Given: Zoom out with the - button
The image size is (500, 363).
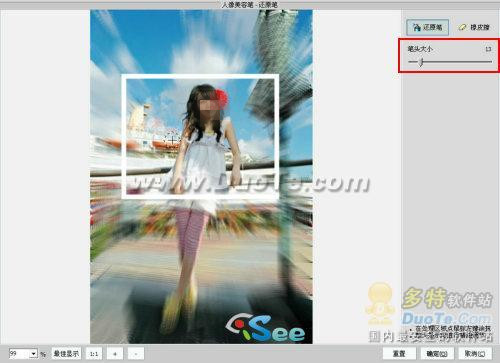Looking at the screenshot, I should [x=136, y=354].
